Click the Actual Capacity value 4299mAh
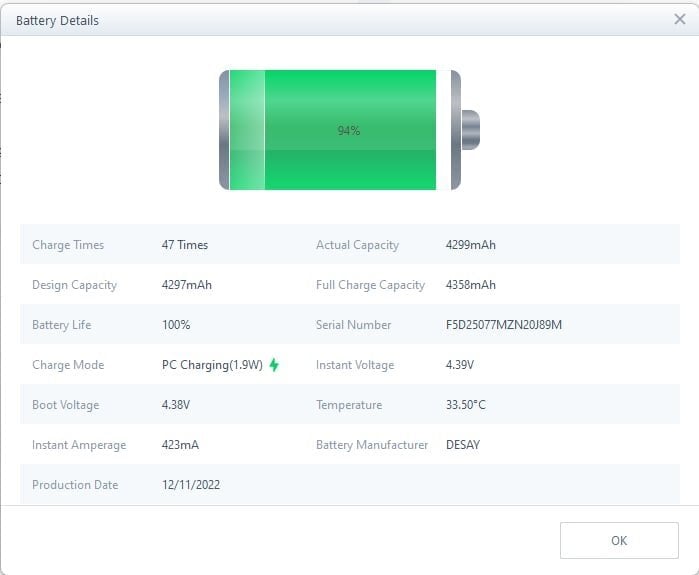 point(471,245)
